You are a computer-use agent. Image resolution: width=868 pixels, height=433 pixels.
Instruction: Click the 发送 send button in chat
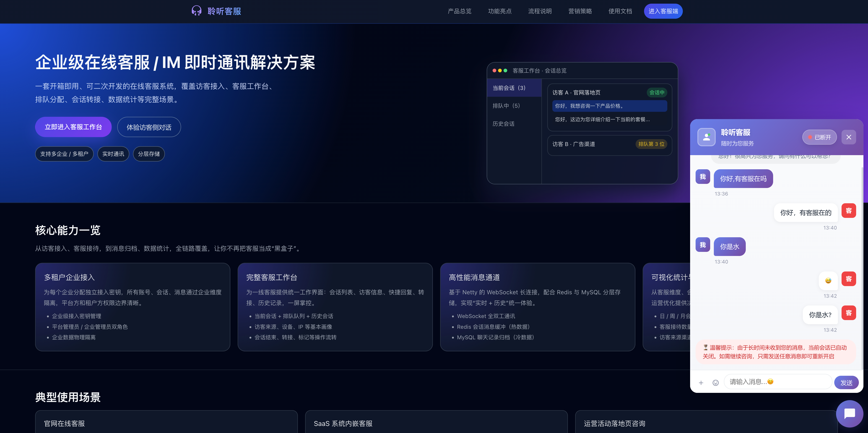point(846,382)
